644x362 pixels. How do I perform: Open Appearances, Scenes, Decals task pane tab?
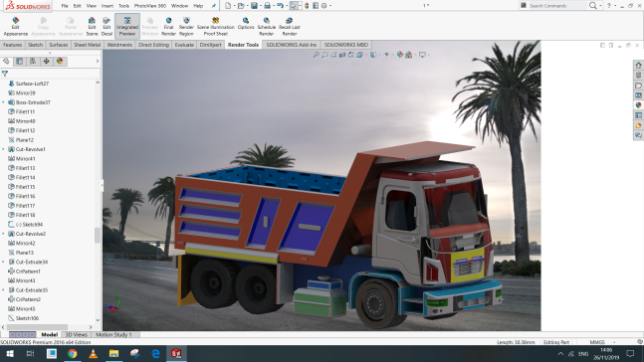coord(638,105)
